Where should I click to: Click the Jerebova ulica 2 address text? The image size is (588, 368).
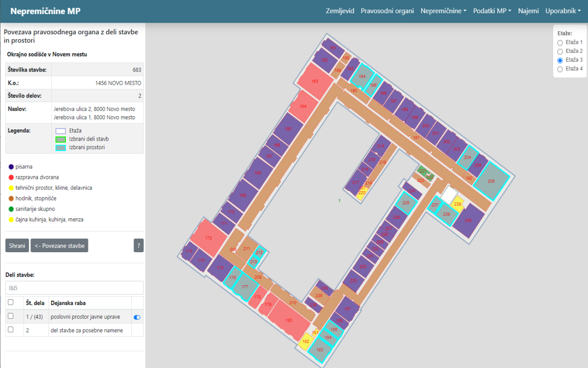coord(95,109)
